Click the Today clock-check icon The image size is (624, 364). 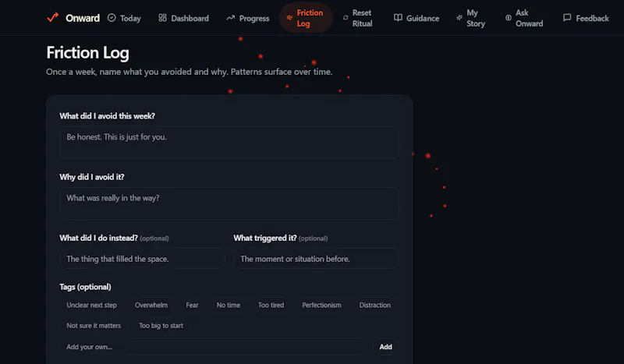(112, 18)
